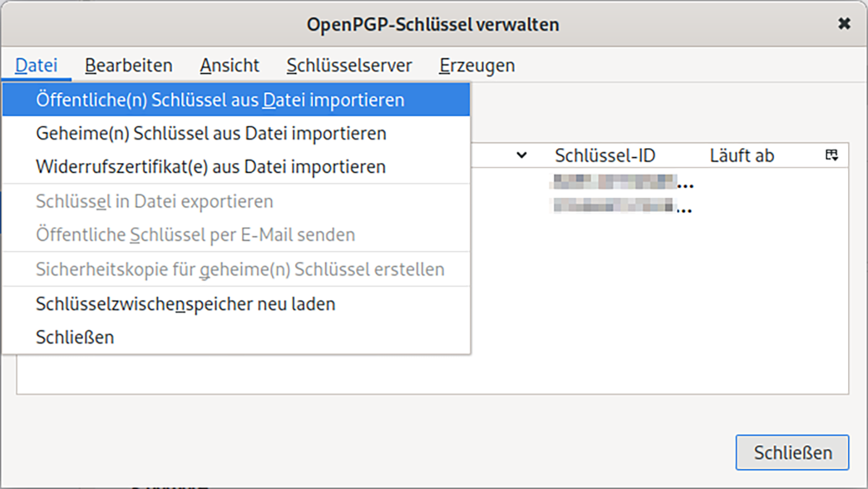Close the OpenPGP key manager window
868x489 pixels.
844,24
